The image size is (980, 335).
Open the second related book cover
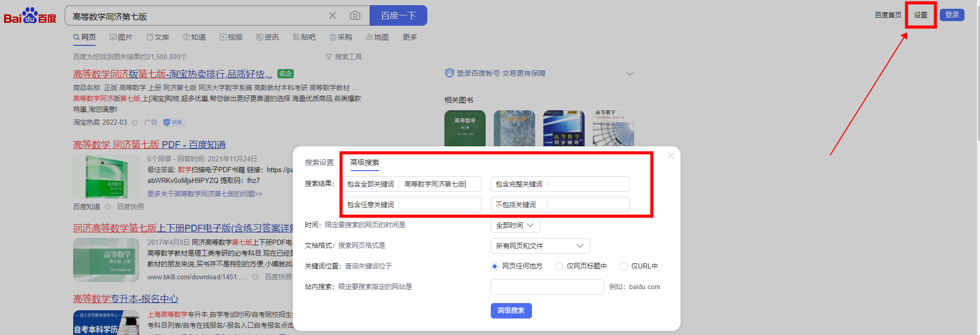click(x=514, y=128)
